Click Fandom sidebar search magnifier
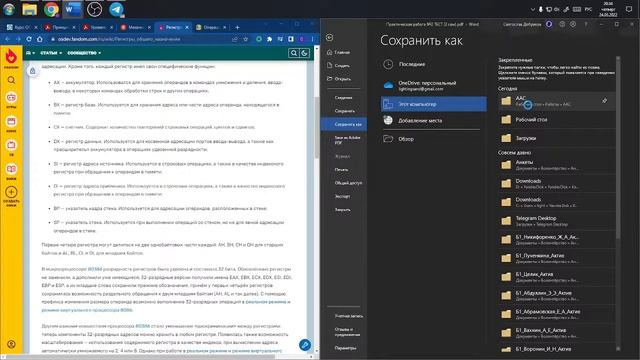The height and width of the screenshot is (360, 640). pyautogui.click(x=11, y=80)
